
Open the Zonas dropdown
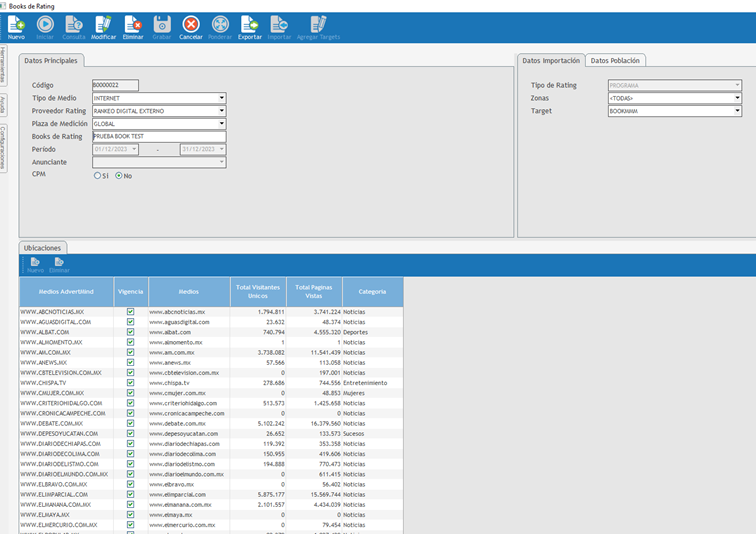point(737,98)
